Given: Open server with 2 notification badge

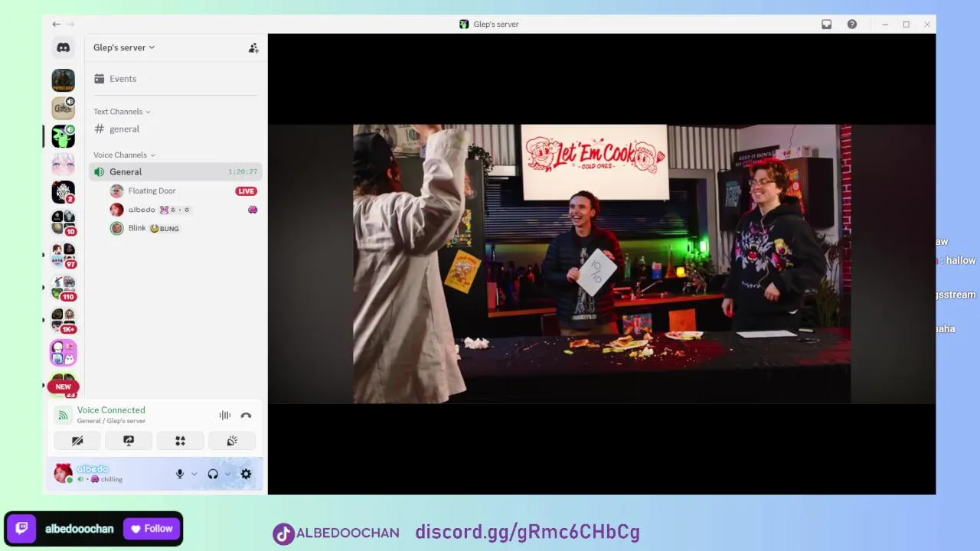Looking at the screenshot, I should 63,192.
